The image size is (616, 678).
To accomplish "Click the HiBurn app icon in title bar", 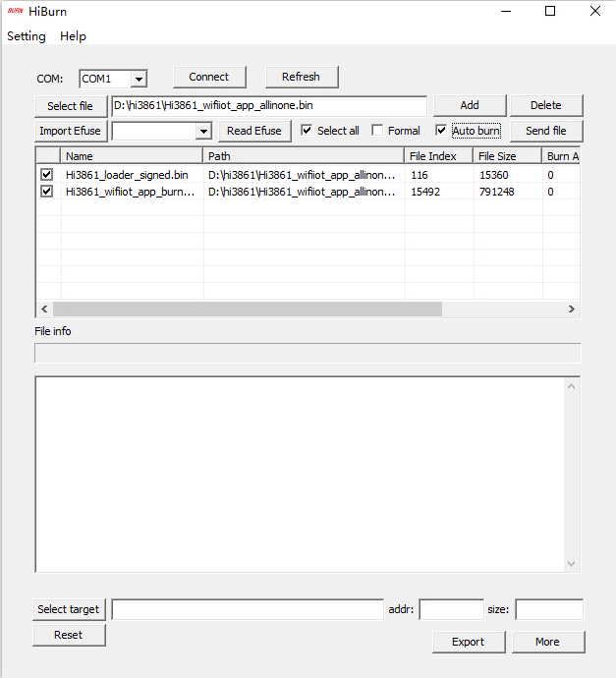I will 15,12.
